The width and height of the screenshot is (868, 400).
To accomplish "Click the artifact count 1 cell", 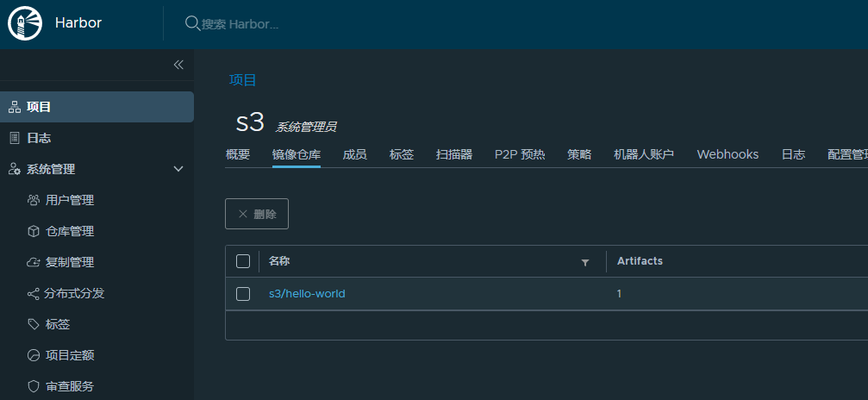I will pos(619,294).
